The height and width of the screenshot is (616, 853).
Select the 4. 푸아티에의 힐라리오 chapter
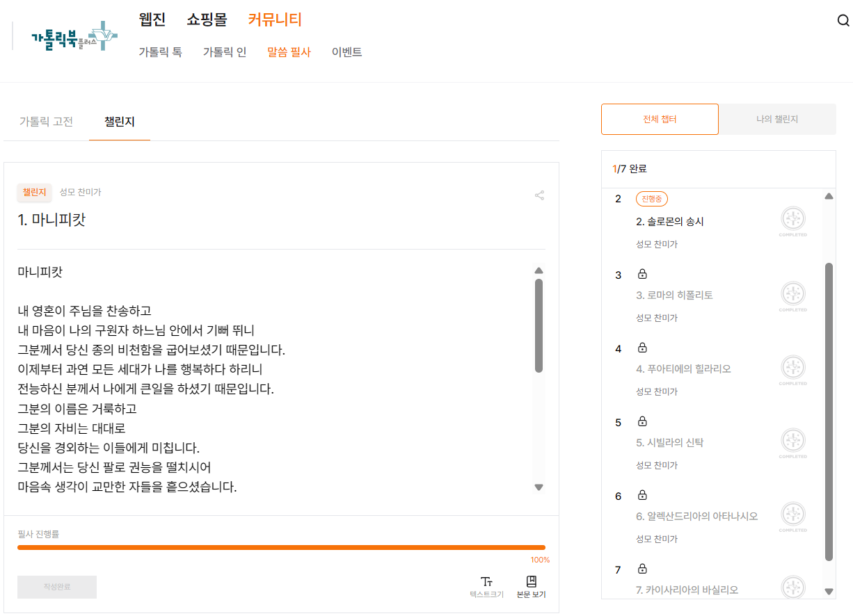pos(683,369)
